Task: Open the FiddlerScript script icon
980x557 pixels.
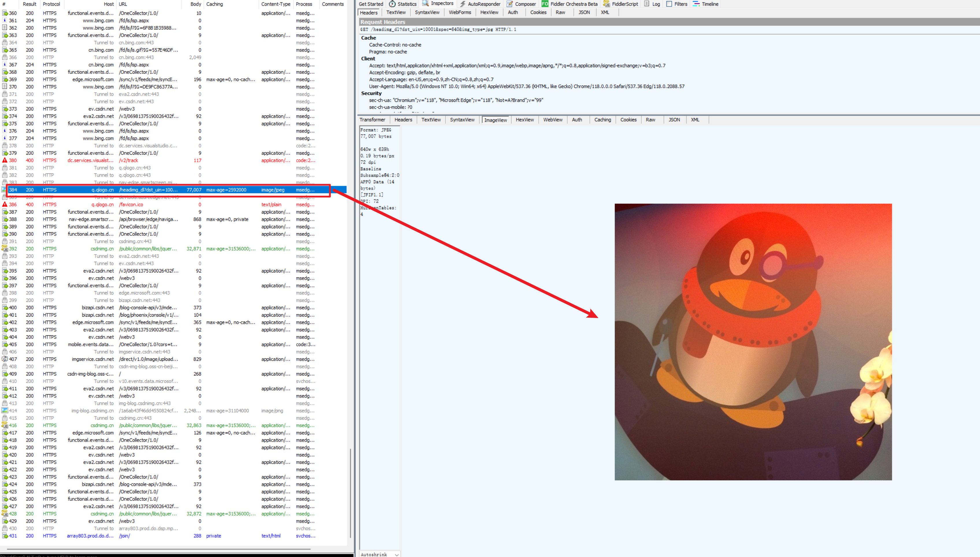Action: pos(606,4)
